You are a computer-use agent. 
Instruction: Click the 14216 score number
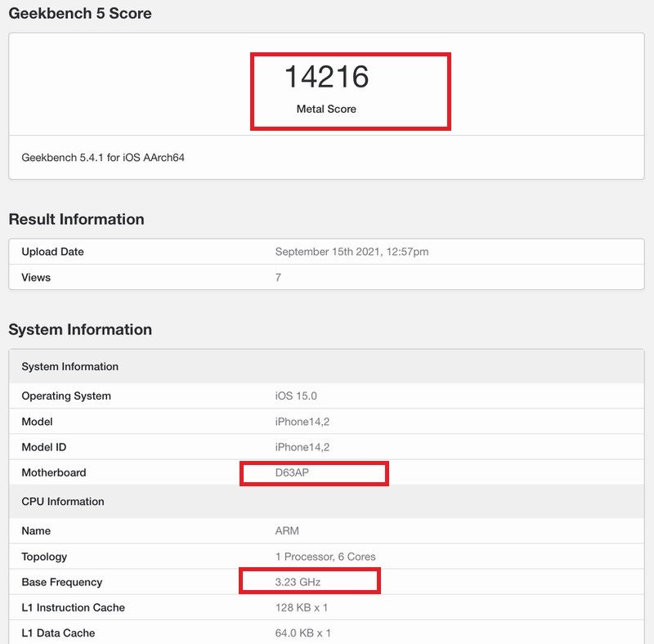[326, 78]
